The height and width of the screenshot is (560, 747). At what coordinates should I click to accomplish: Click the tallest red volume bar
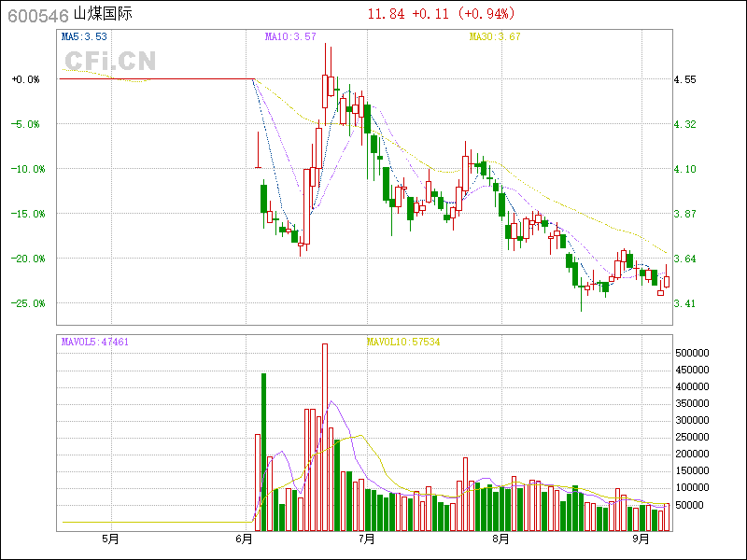325,439
